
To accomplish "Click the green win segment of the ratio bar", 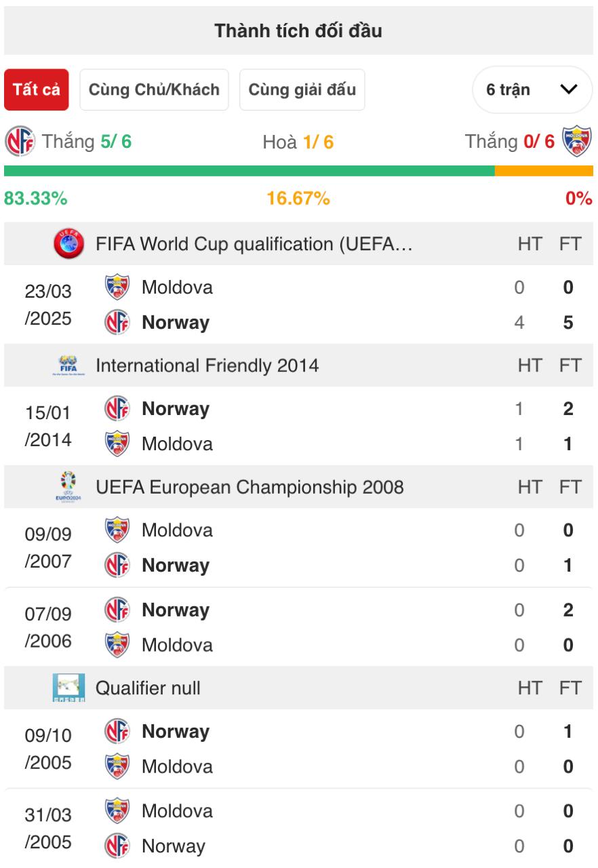I will (x=250, y=171).
